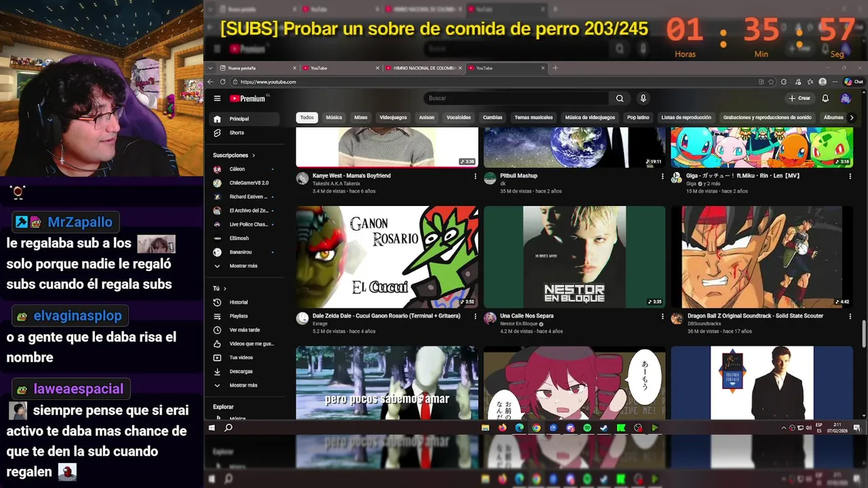The height and width of the screenshot is (488, 868).
Task: Open Descargas in the sidebar
Action: [243, 371]
